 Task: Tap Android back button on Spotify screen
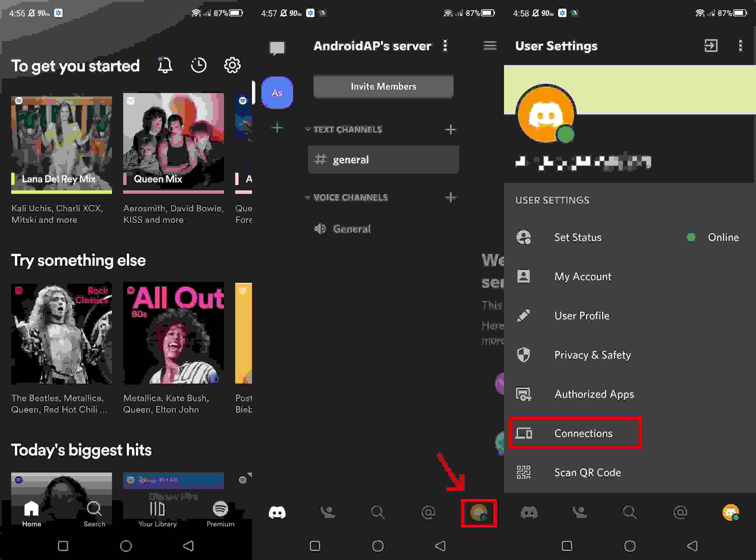(189, 546)
